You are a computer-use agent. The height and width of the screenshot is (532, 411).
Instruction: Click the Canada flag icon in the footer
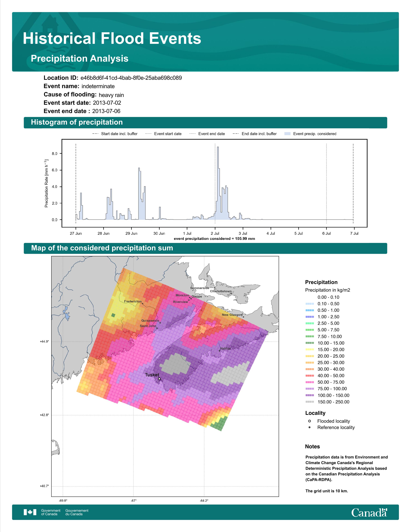pyautogui.click(x=30, y=512)
